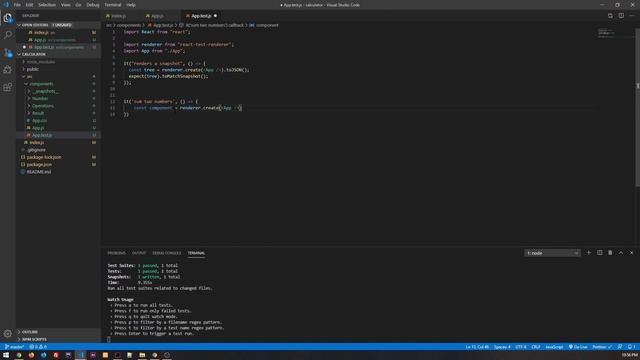This screenshot has width=640, height=360.
Task: Expand the node_modules folder
Action: coord(58,62)
